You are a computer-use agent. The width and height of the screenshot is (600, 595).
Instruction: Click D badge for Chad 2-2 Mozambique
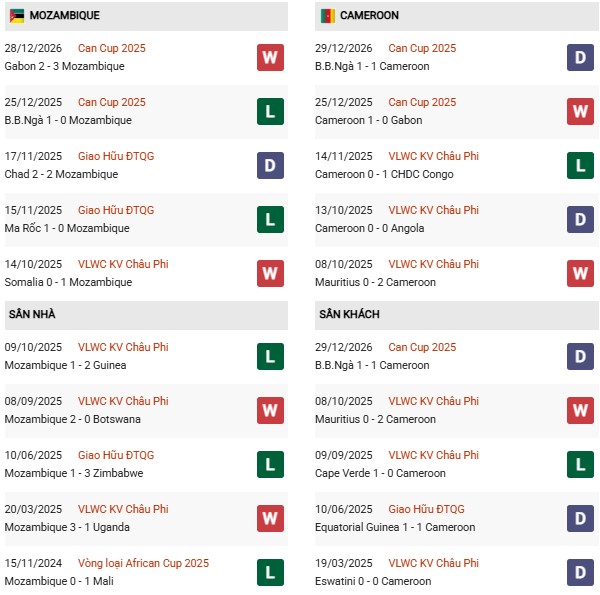[x=270, y=165]
